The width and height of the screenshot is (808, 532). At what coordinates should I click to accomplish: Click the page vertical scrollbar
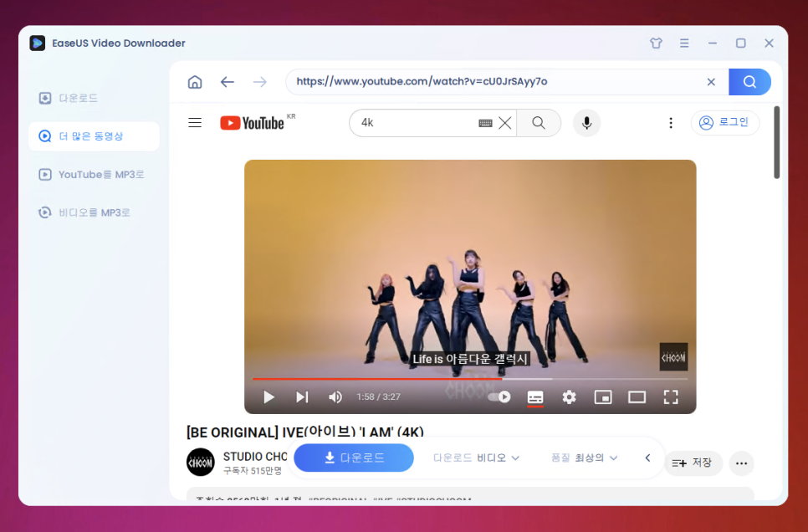coord(776,143)
